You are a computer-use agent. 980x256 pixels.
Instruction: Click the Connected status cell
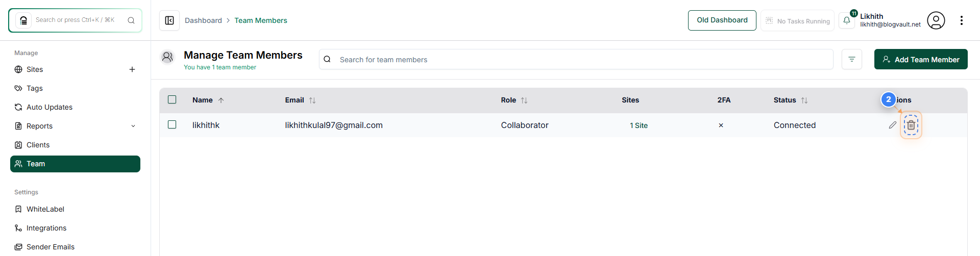[x=795, y=125]
